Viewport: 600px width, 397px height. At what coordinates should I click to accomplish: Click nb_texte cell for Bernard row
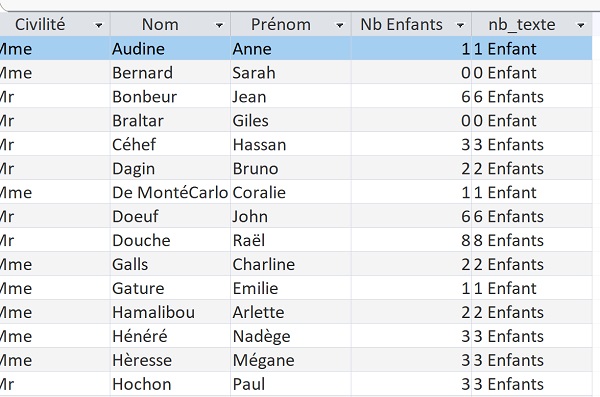[x=532, y=73]
